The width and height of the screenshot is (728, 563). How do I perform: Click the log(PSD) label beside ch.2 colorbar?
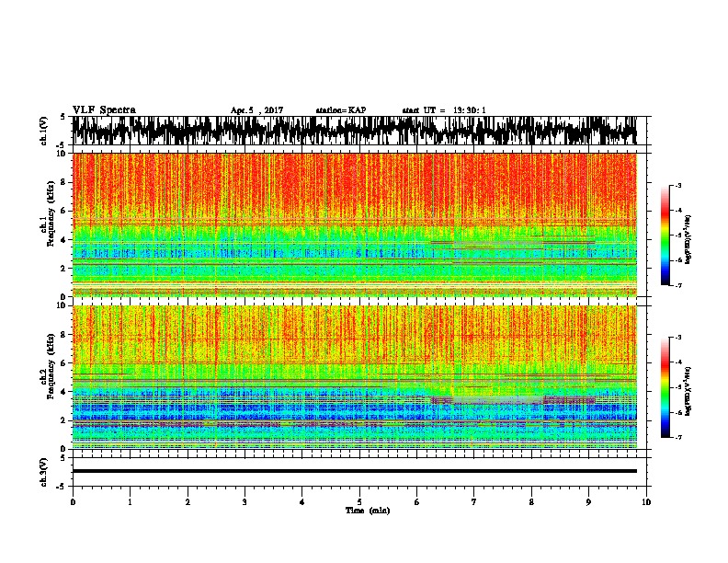[688, 391]
